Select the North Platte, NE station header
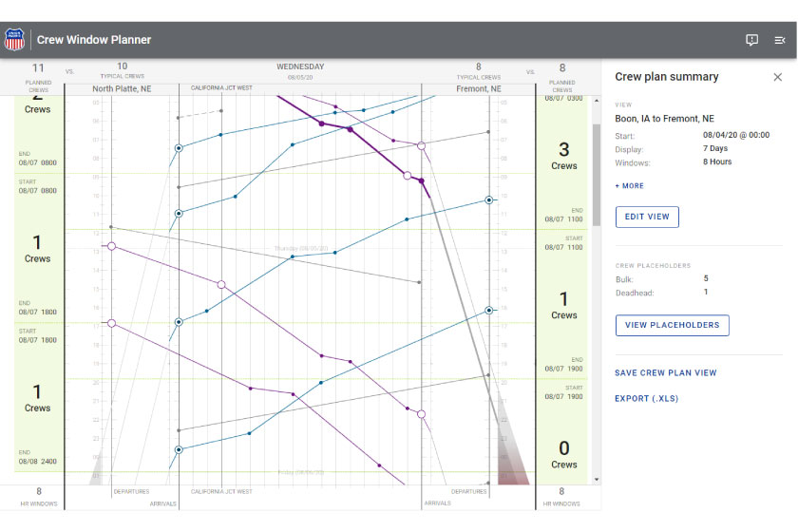This screenshot has height=532, width=798. [122, 88]
